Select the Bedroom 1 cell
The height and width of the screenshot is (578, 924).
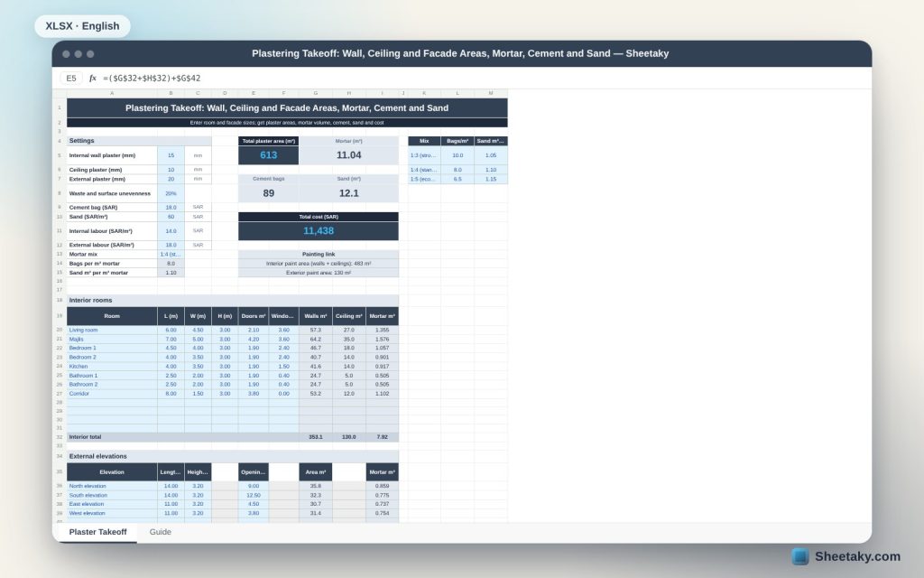tap(112, 348)
